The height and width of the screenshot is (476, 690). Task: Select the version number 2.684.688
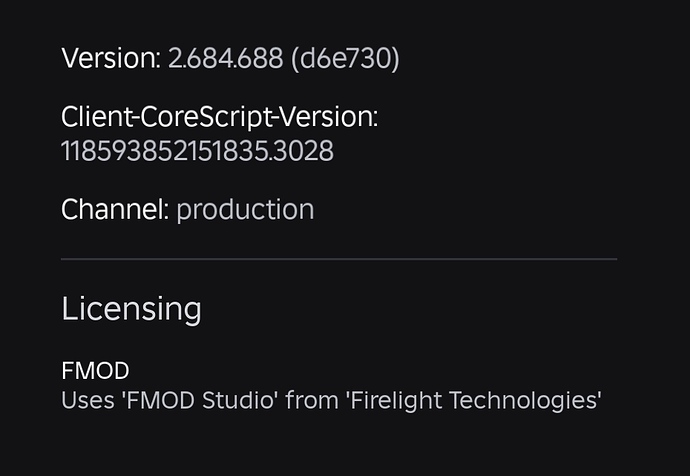[224, 59]
